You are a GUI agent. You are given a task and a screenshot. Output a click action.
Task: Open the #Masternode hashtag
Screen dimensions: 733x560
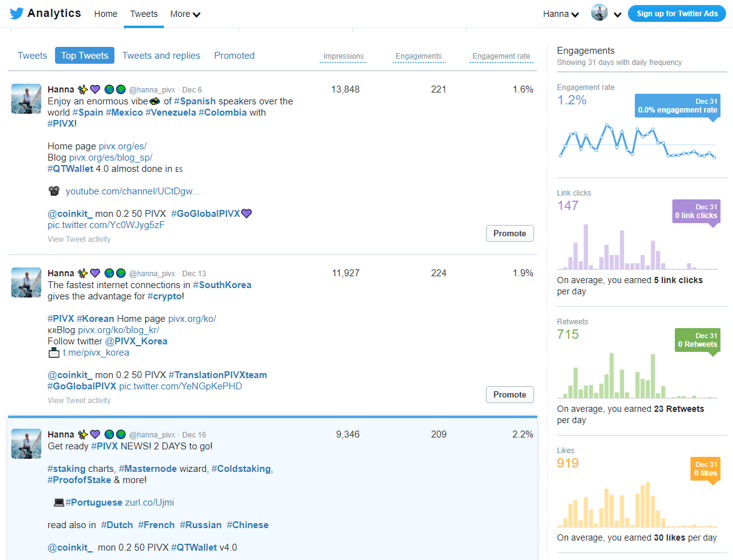click(x=148, y=469)
